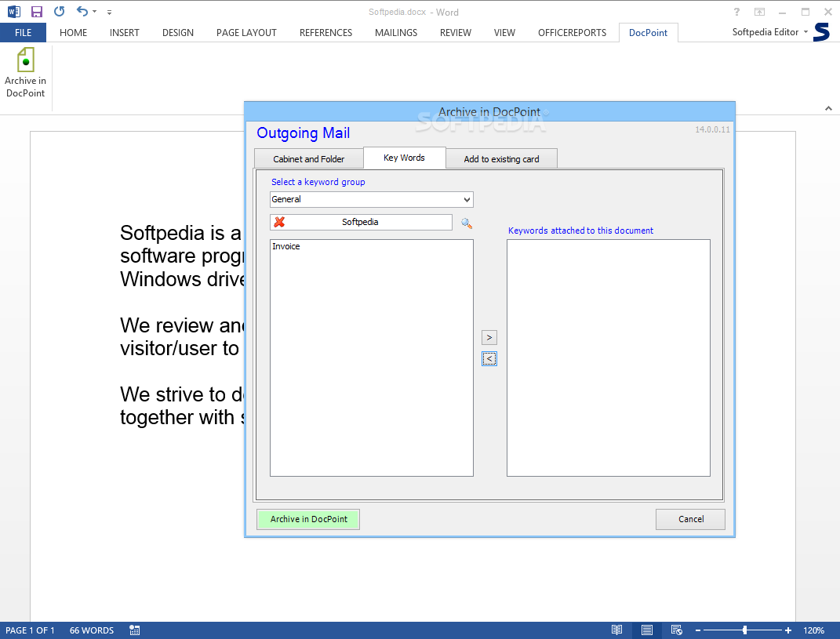
Task: Search keywords with magnifier icon
Action: pyautogui.click(x=467, y=223)
